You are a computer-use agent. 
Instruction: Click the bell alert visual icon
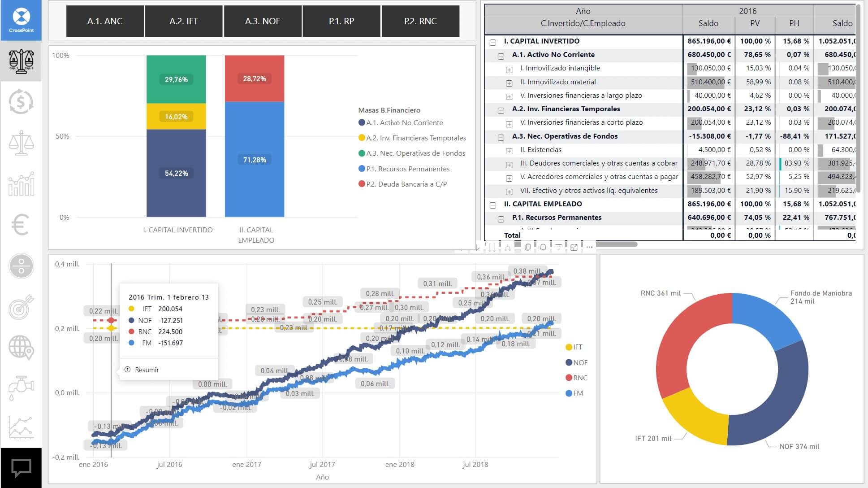(543, 247)
